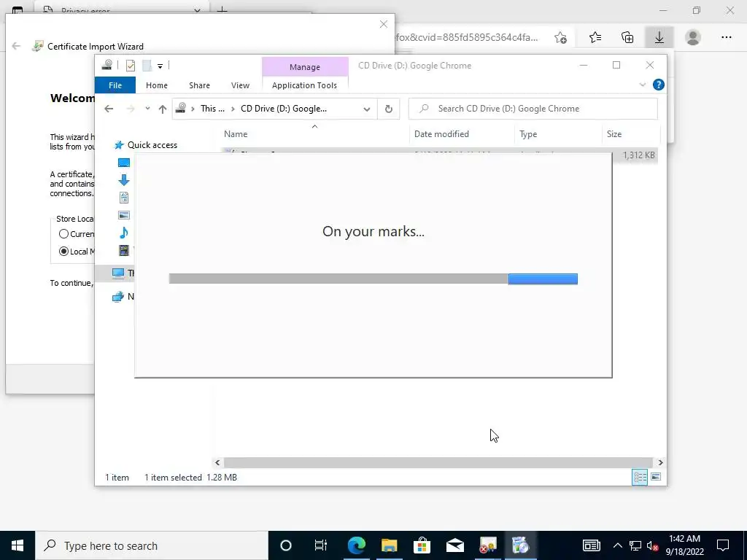Open the Edge Downloads panel

click(659, 37)
